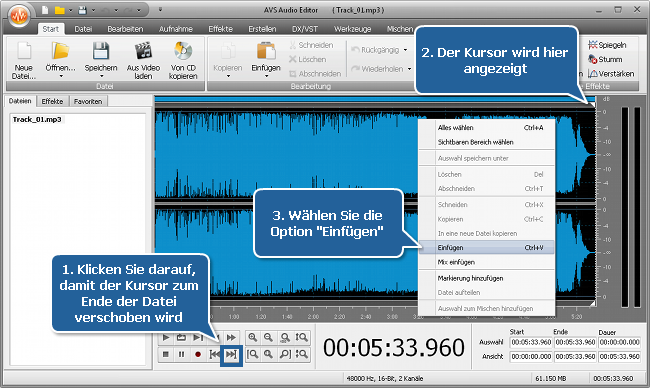This screenshot has width=650, height=388.
Task: Select Track_01.mp3 in the file list
Action: [x=37, y=119]
